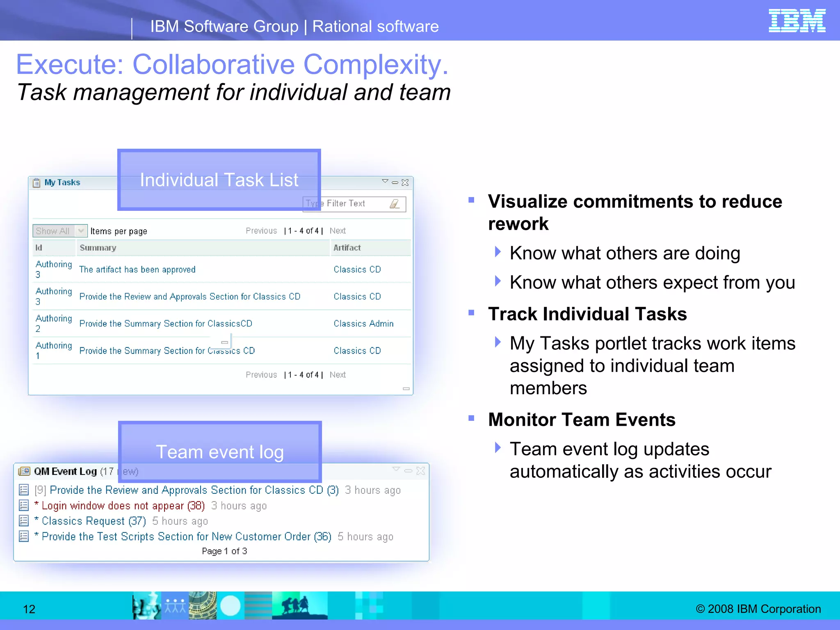Open the Show All items per page dropdown

(60, 231)
